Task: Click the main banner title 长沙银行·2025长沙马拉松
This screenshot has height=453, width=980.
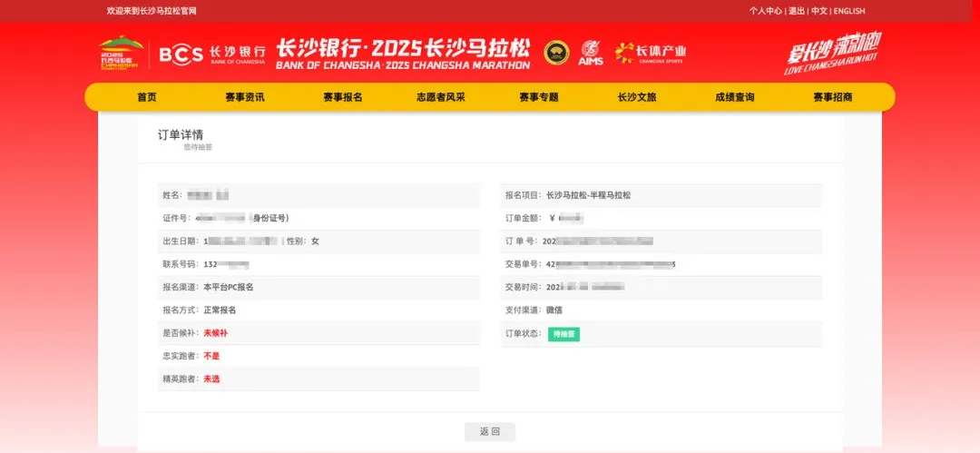Action: pos(403,47)
